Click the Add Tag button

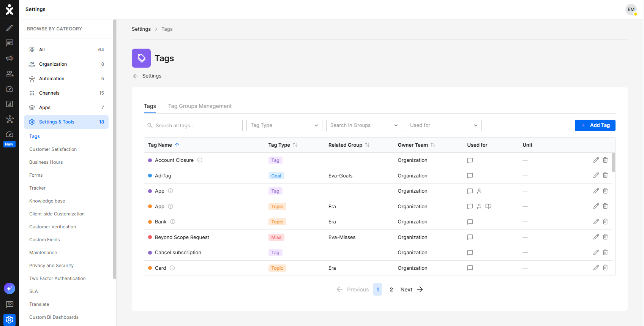coord(595,125)
